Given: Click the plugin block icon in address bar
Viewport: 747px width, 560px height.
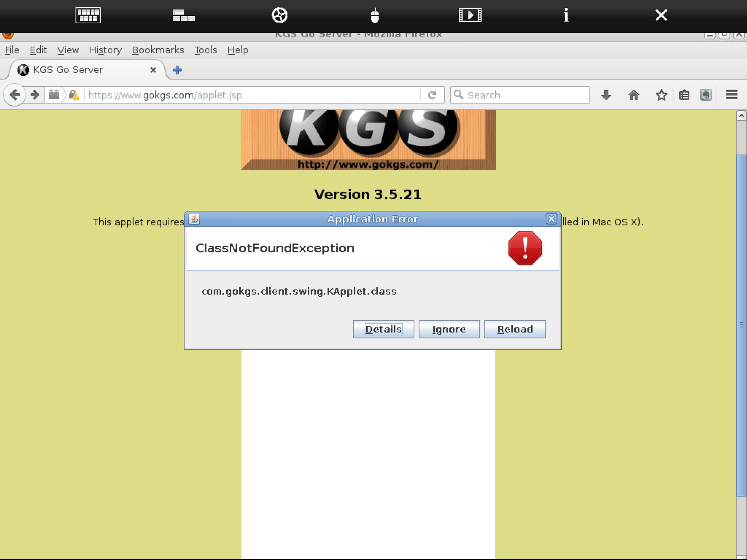Looking at the screenshot, I should pos(54,95).
